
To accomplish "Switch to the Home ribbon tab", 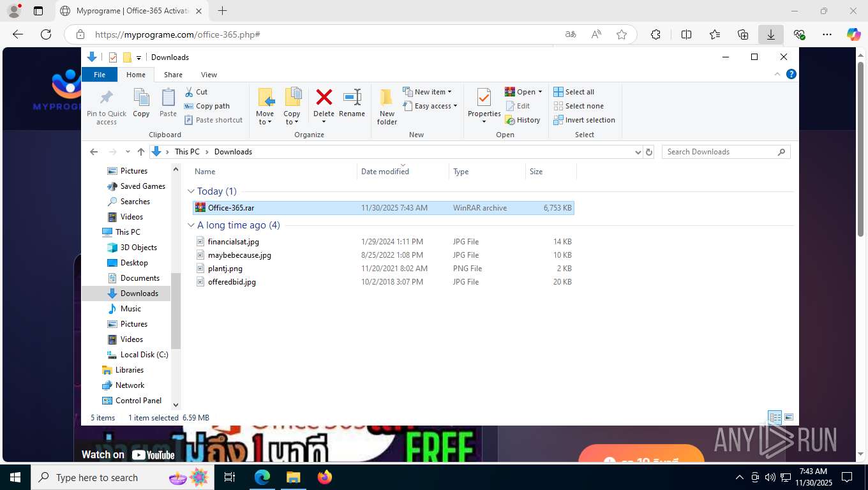I will (x=136, y=75).
